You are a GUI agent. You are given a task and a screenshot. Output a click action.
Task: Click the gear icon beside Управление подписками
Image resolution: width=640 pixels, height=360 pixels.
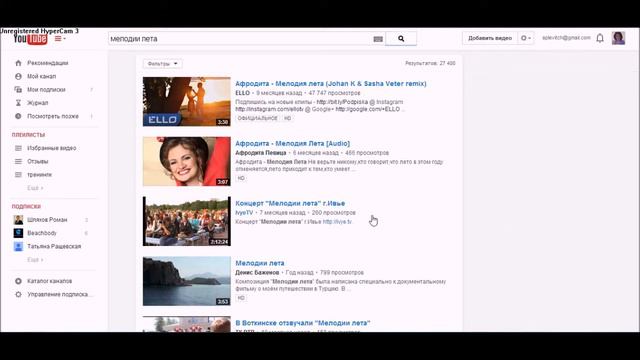click(18, 294)
